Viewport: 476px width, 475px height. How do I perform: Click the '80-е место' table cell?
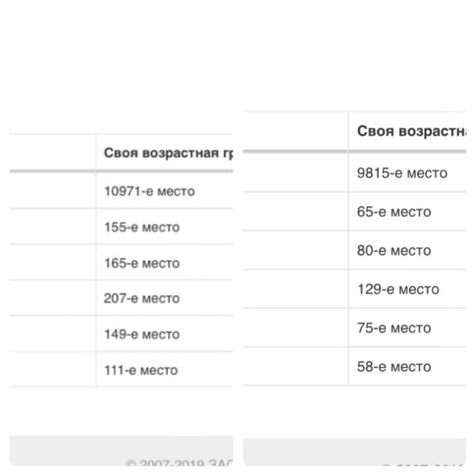click(x=407, y=250)
